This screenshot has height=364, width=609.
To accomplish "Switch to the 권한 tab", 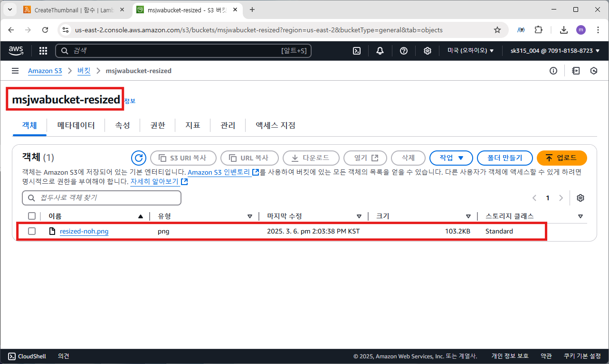I will pos(158,125).
